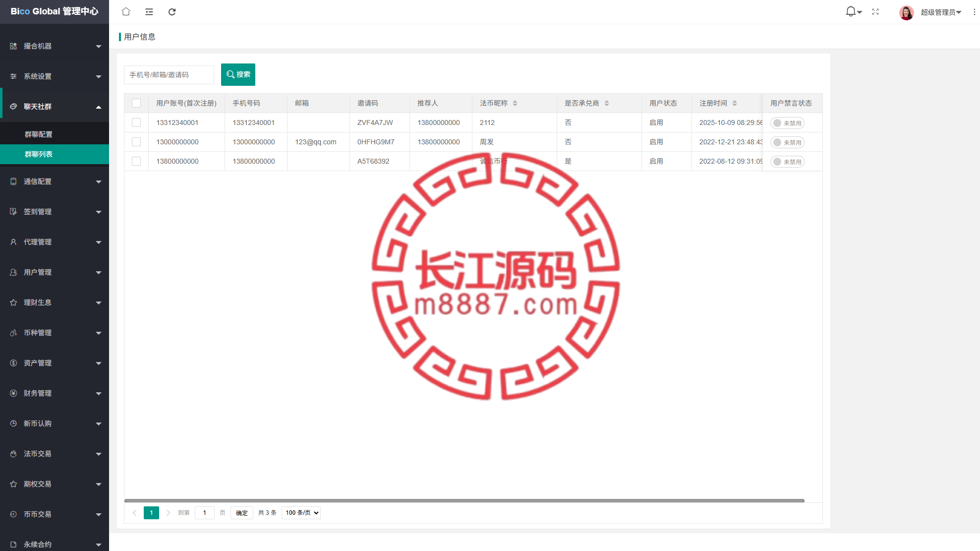Click the next page arrow
The height and width of the screenshot is (551, 980).
click(168, 513)
